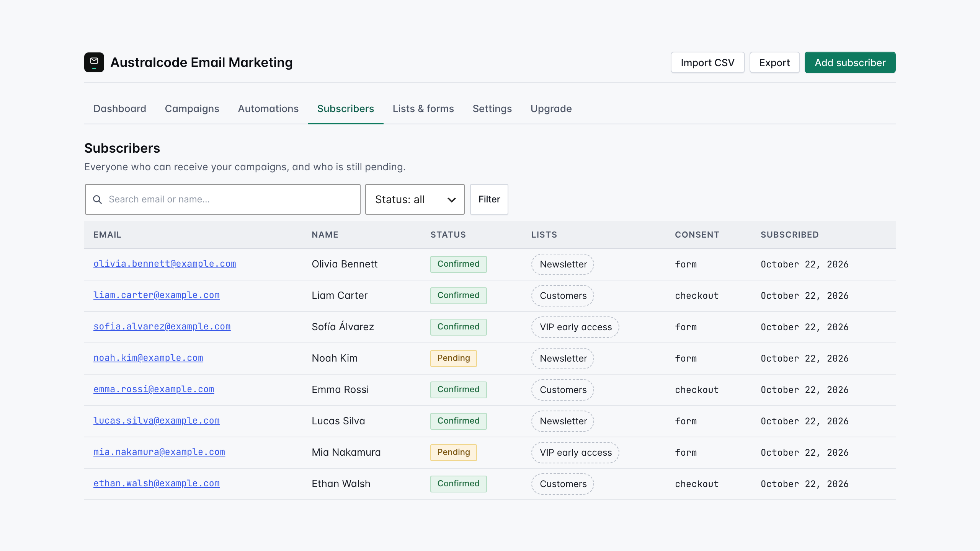
Task: Open the Status: all dropdown
Action: [x=415, y=199]
